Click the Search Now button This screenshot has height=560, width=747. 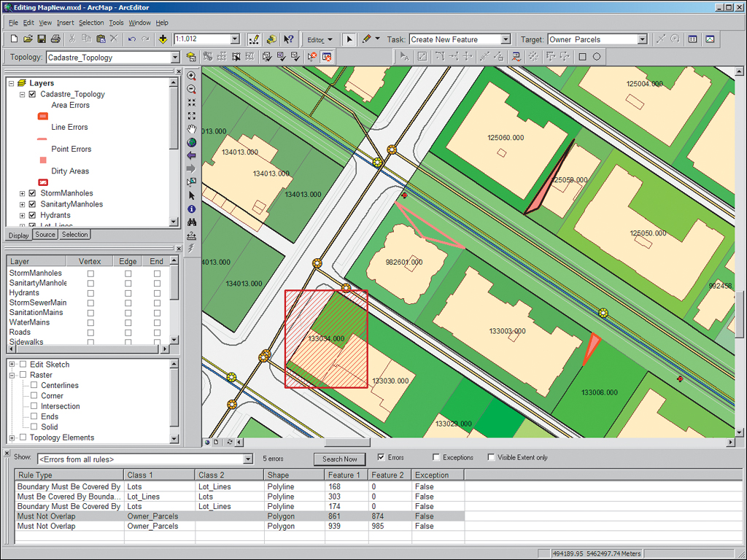(340, 459)
